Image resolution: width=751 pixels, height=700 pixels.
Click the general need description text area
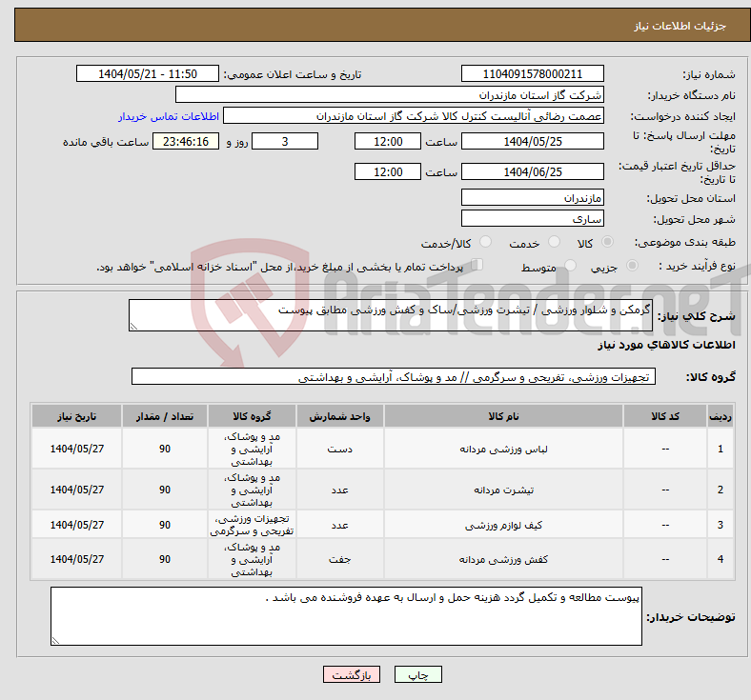(391, 315)
